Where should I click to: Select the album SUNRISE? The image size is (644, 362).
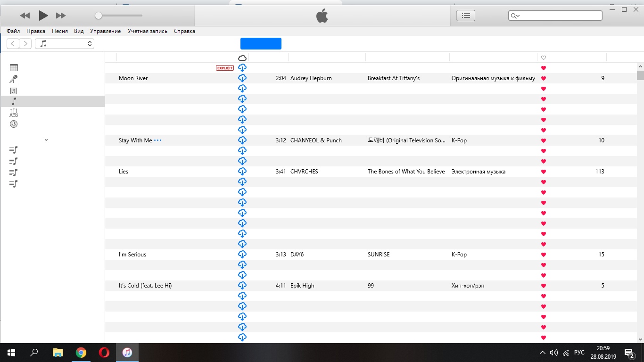tap(379, 255)
